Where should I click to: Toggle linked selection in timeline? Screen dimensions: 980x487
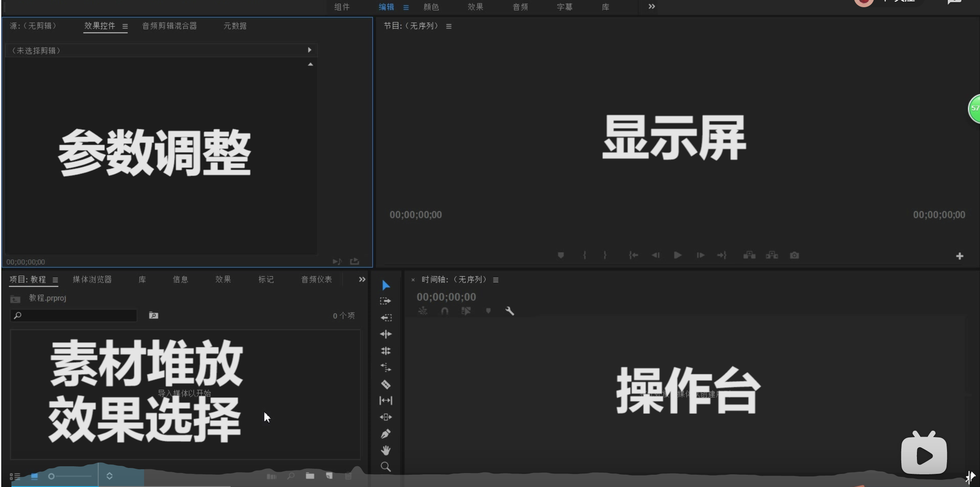pos(466,311)
